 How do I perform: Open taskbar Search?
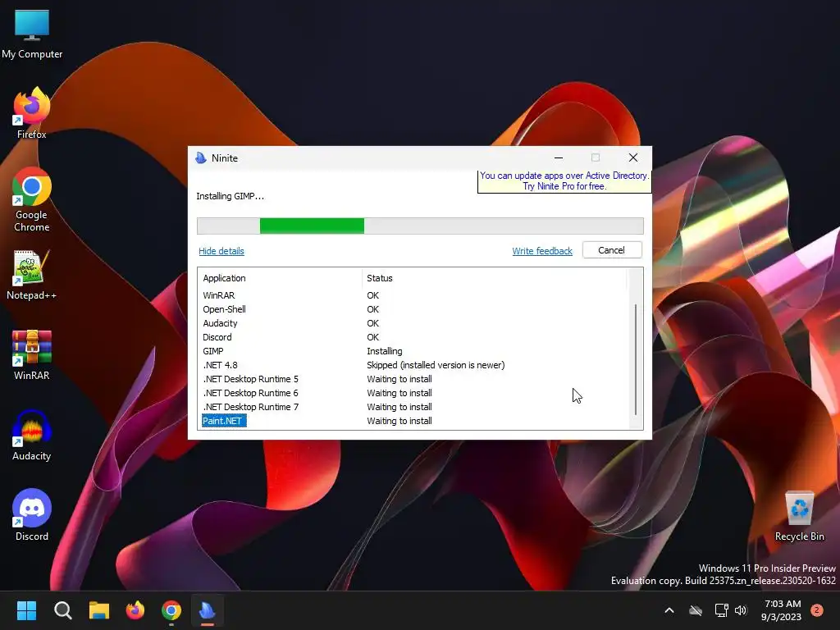tap(62, 610)
